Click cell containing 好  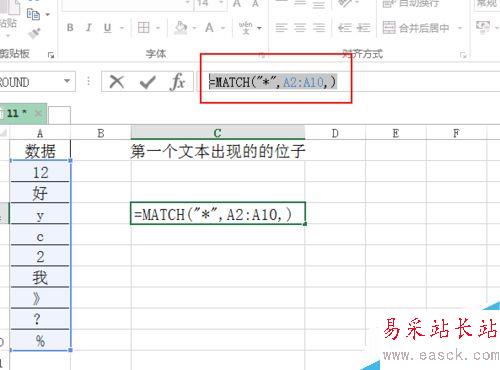40,193
